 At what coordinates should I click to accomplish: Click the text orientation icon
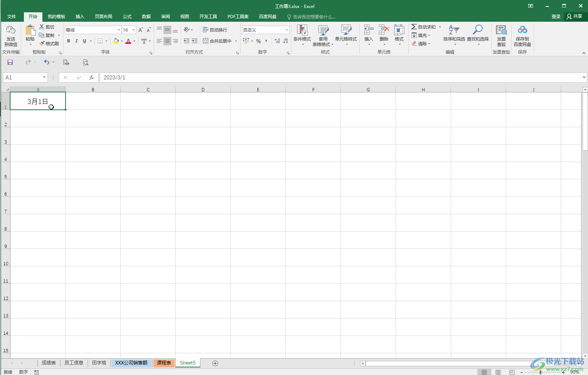(x=187, y=30)
